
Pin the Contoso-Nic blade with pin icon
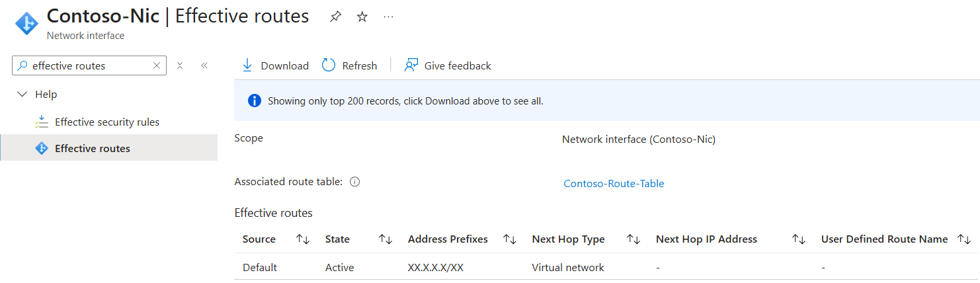click(x=336, y=17)
